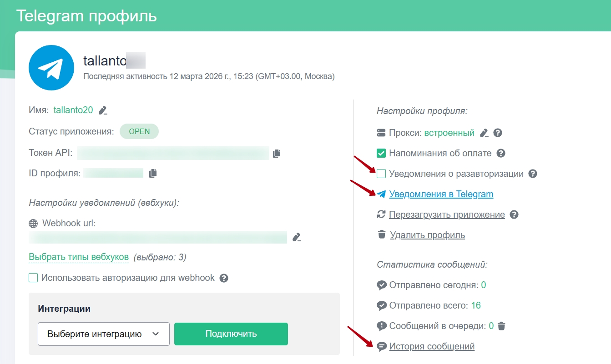611x364 pixels.
Task: Open Уведомления в Telegram link
Action: tap(441, 194)
